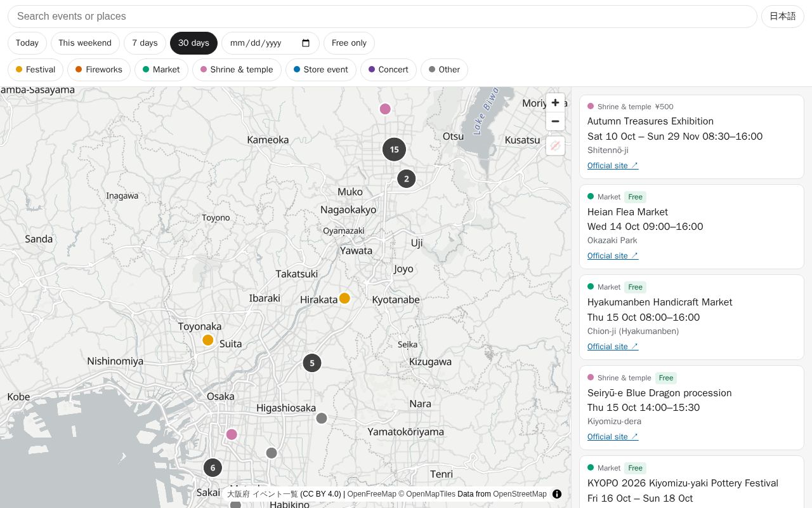Toggle the Store event filter

click(321, 70)
